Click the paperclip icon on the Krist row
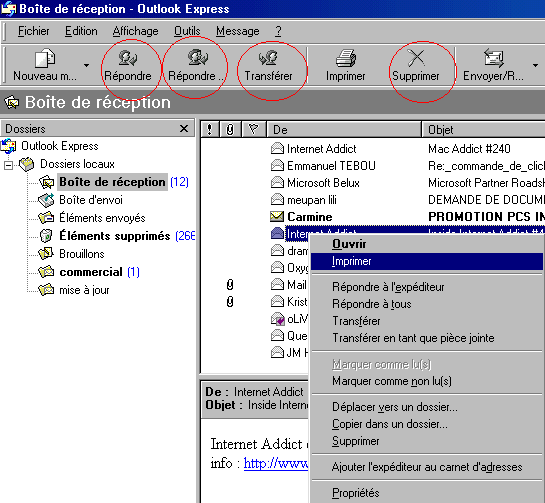The width and height of the screenshot is (545, 503). coord(230,302)
